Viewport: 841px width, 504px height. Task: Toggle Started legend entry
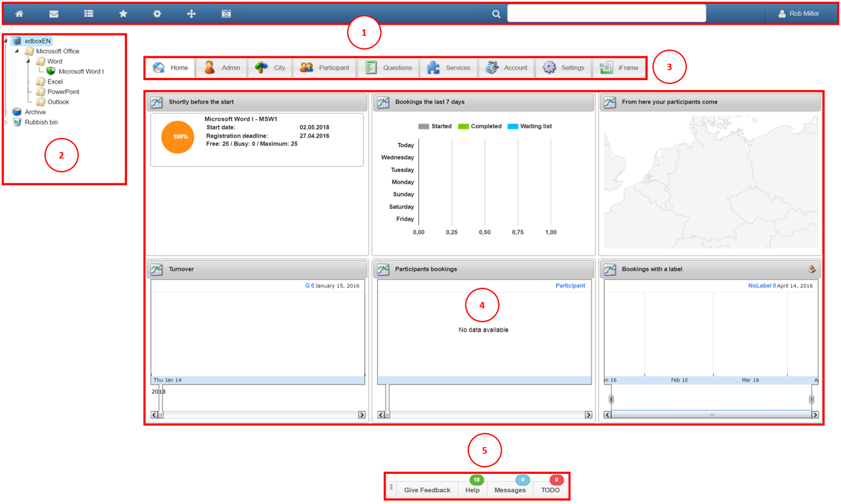click(x=435, y=126)
